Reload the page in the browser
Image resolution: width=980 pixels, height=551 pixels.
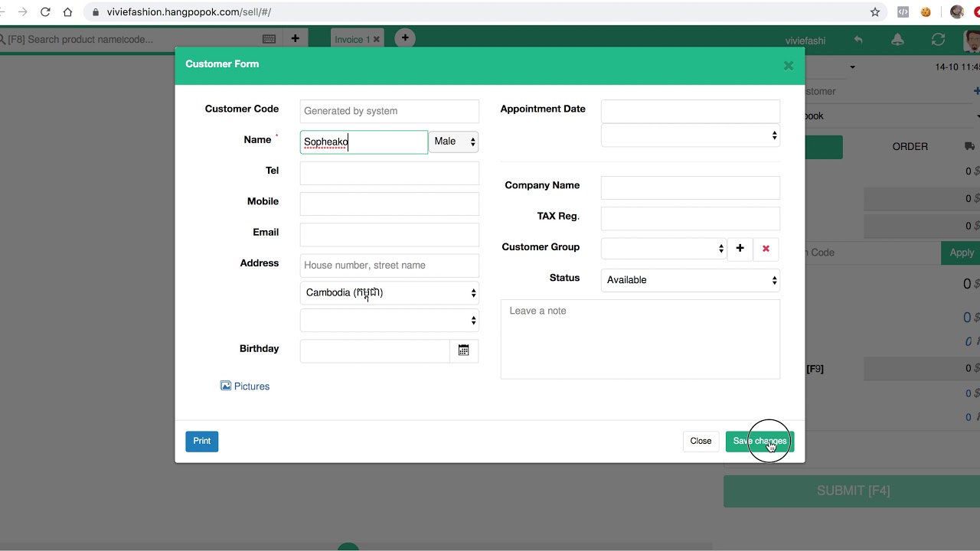[45, 12]
